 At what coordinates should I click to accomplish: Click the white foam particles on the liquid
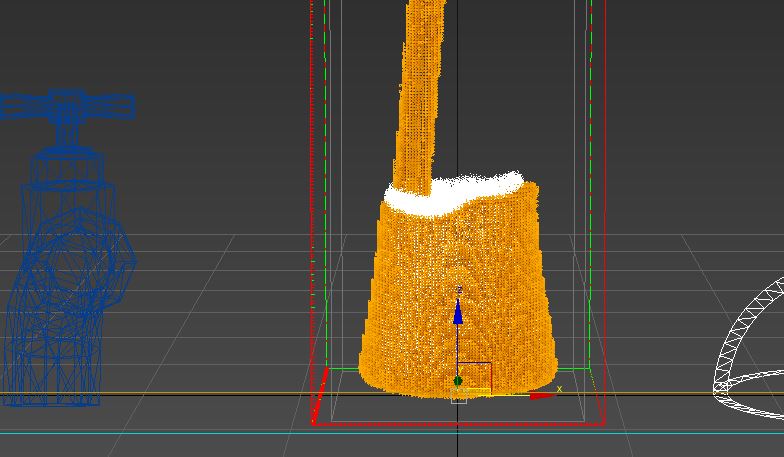pos(452,195)
